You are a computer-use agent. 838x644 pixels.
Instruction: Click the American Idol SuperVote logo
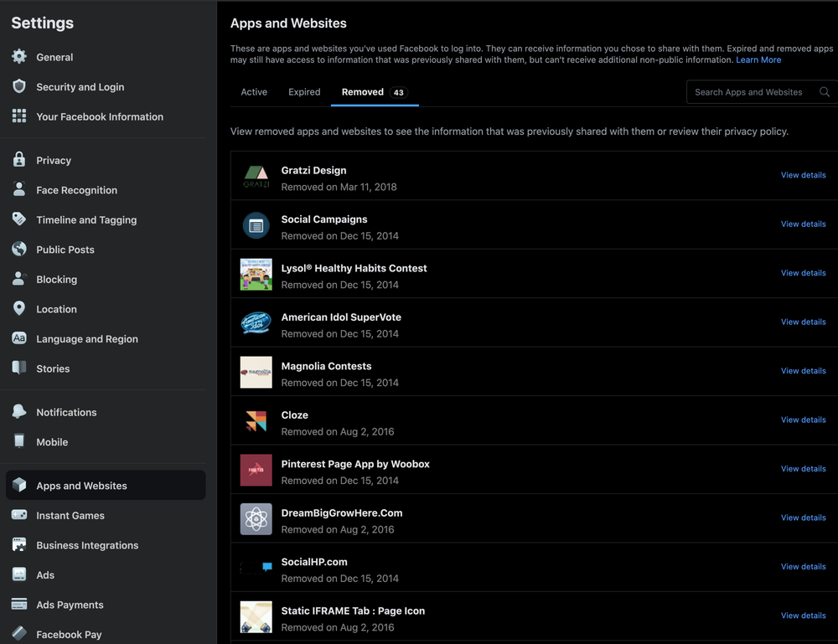point(256,323)
